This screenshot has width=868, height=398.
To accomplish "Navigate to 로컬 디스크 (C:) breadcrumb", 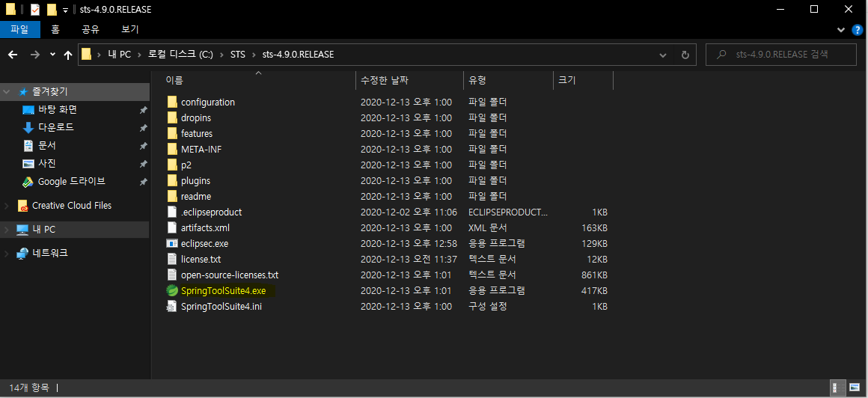I will tap(180, 55).
